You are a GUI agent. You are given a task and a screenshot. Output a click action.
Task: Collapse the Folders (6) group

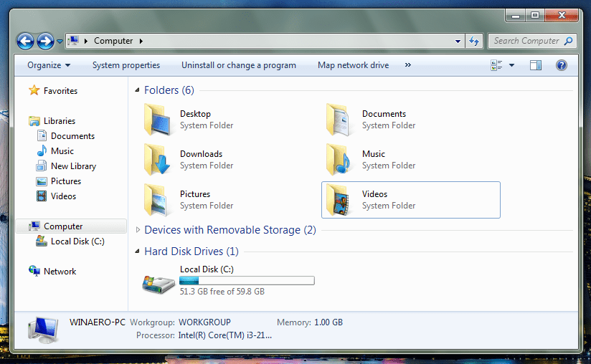[137, 90]
